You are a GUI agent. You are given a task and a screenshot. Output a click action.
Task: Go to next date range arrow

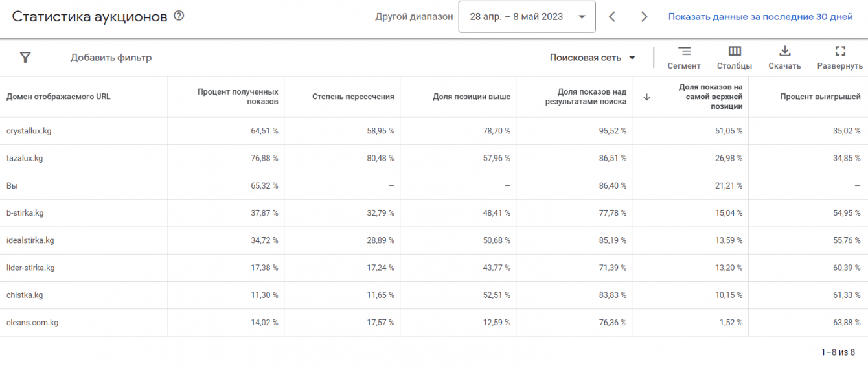coord(644,17)
